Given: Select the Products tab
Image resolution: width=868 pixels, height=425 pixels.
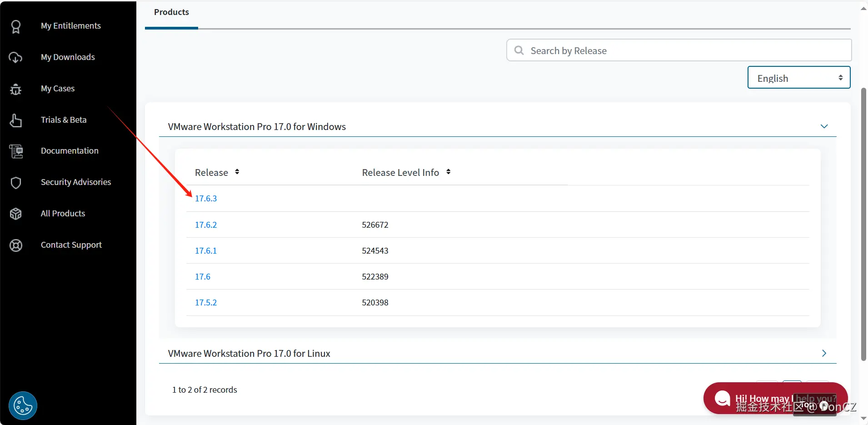Looking at the screenshot, I should pos(171,13).
